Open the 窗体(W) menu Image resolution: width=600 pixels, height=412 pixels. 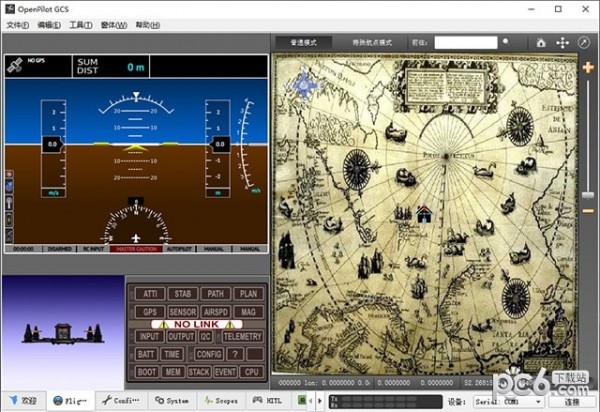(114, 25)
